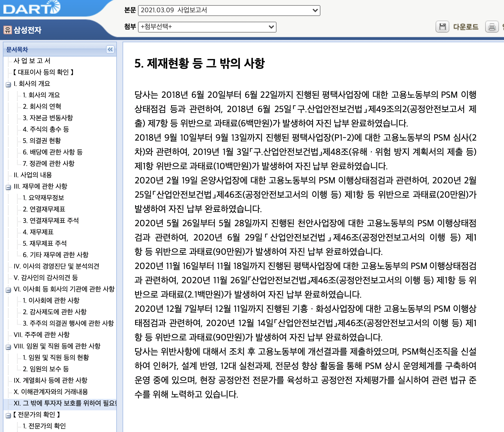Open 6. 기타 재무에 관한 사항
Image resolution: width=504 pixels, height=432 pixels.
pos(56,255)
